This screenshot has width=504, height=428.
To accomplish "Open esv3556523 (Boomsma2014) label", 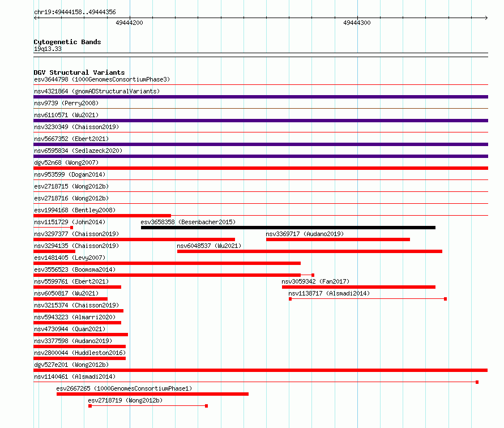I will (75, 269).
